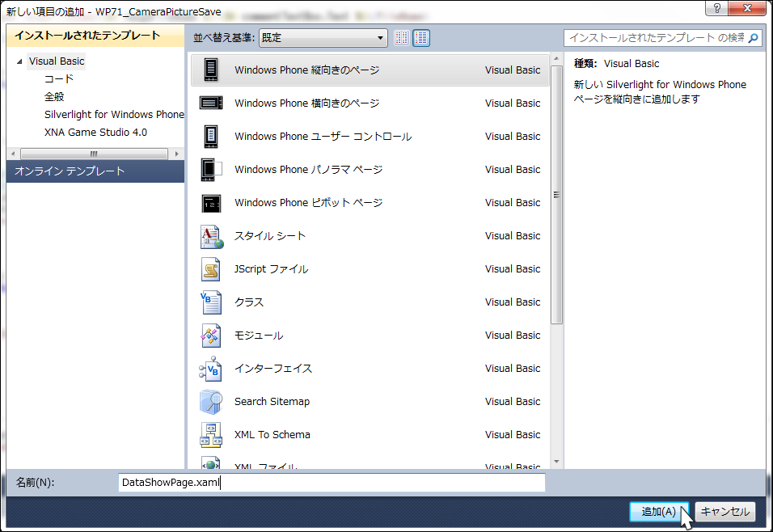Open the オンライン テンプレート section
This screenshot has height=532, width=773.
coord(95,171)
